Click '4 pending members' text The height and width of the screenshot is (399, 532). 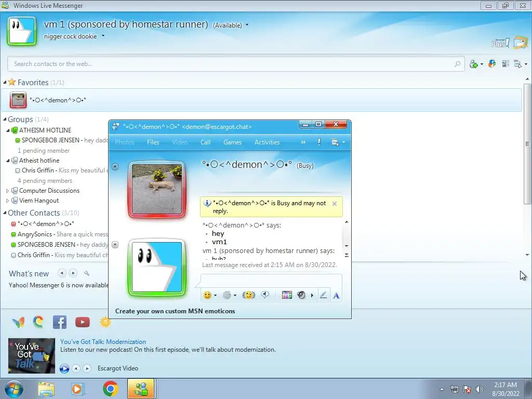[x=45, y=180]
